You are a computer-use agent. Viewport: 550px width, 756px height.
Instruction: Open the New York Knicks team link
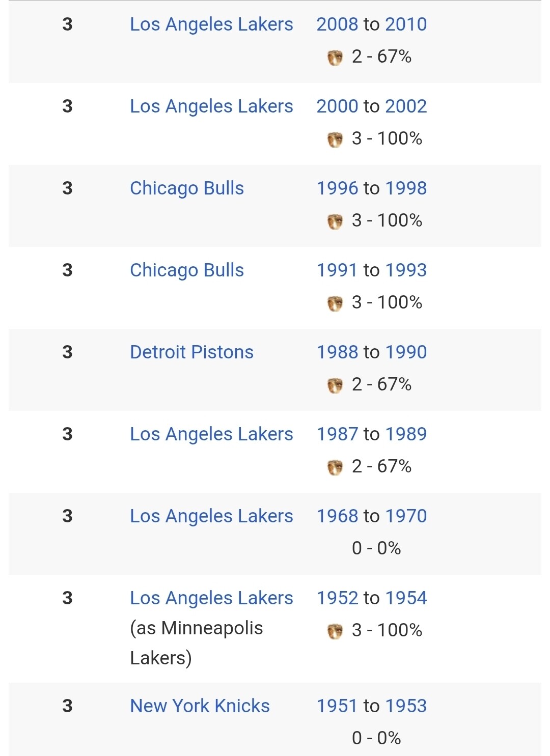click(200, 706)
